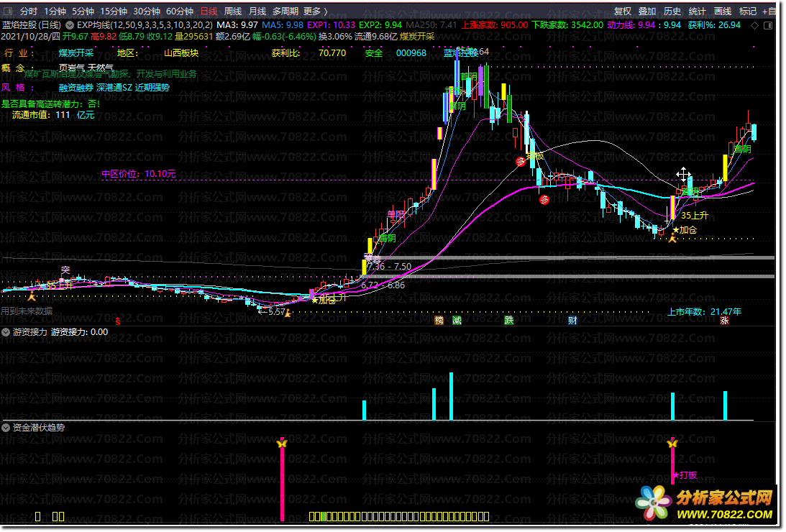Image resolution: width=786 pixels, height=532 pixels.
Task: Select the 月线 monthly tab
Action: [257, 11]
